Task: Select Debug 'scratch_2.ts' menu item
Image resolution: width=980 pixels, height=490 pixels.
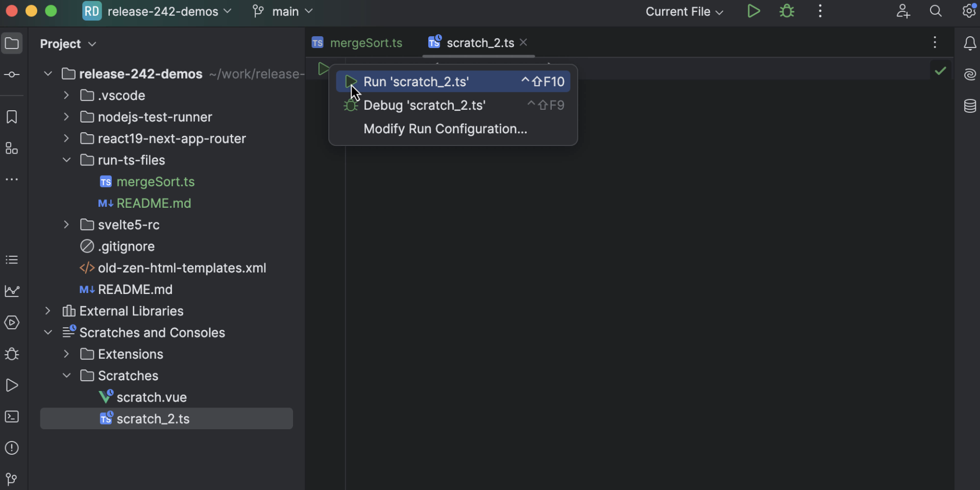Action: pos(453,105)
